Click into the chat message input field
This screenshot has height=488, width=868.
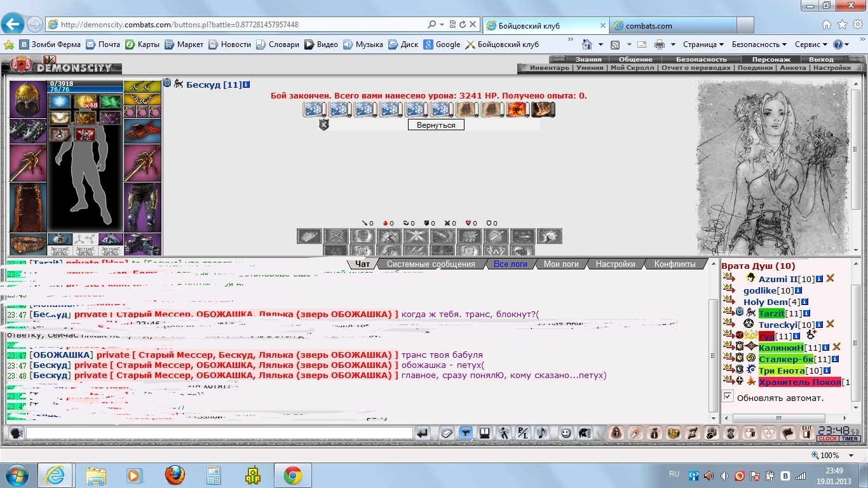[x=219, y=433]
